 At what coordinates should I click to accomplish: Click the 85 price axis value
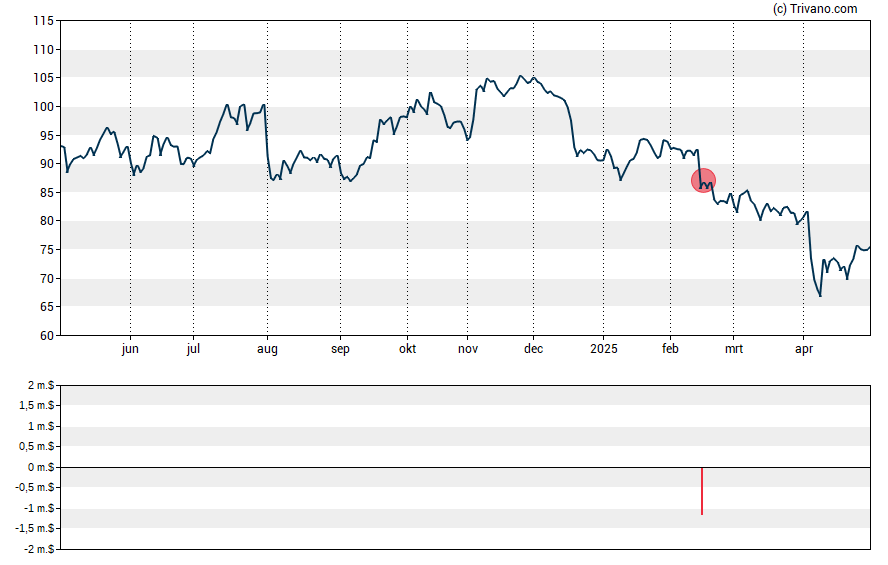[x=47, y=193]
